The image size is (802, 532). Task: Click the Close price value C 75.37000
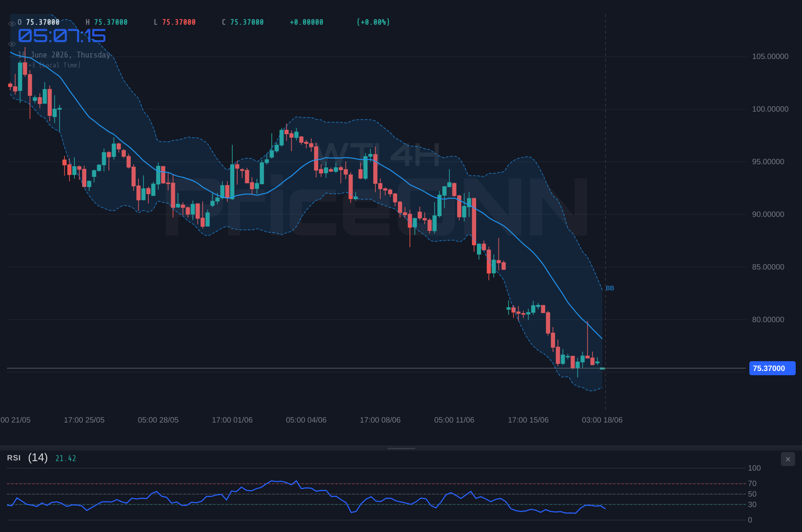[243, 22]
